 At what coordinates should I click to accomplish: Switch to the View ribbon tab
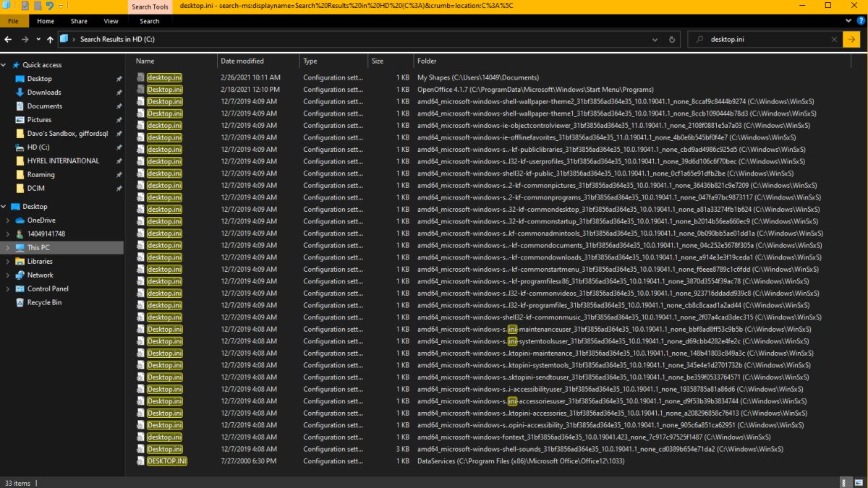coord(111,21)
